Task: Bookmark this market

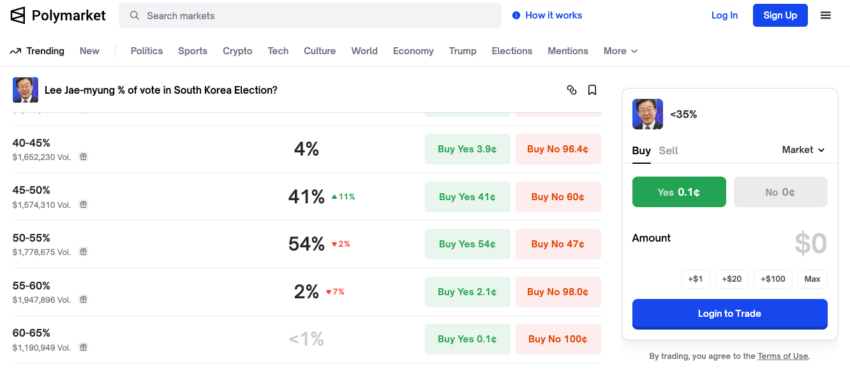Action: 592,90
